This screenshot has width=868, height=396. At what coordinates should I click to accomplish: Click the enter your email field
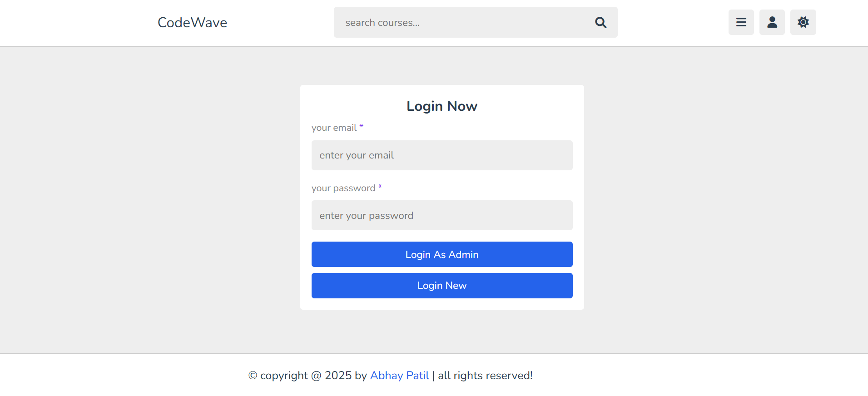point(441,155)
